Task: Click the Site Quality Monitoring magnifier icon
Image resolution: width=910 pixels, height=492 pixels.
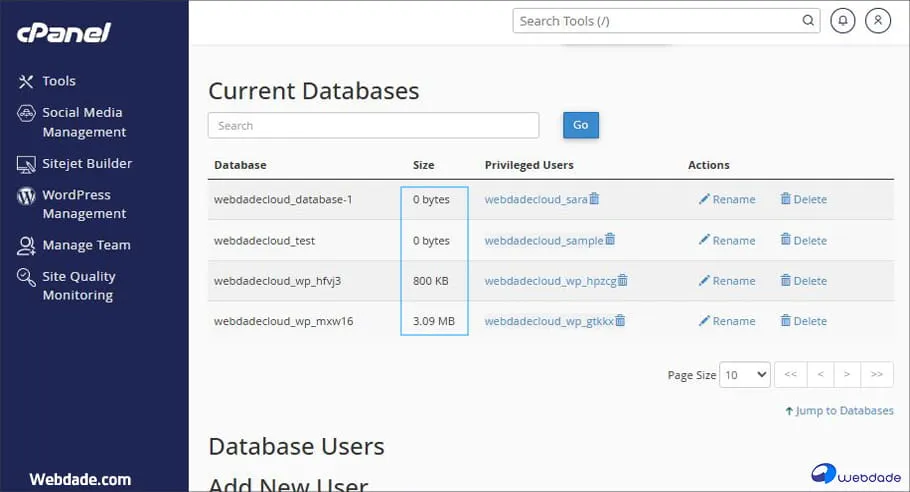Action: (26, 277)
